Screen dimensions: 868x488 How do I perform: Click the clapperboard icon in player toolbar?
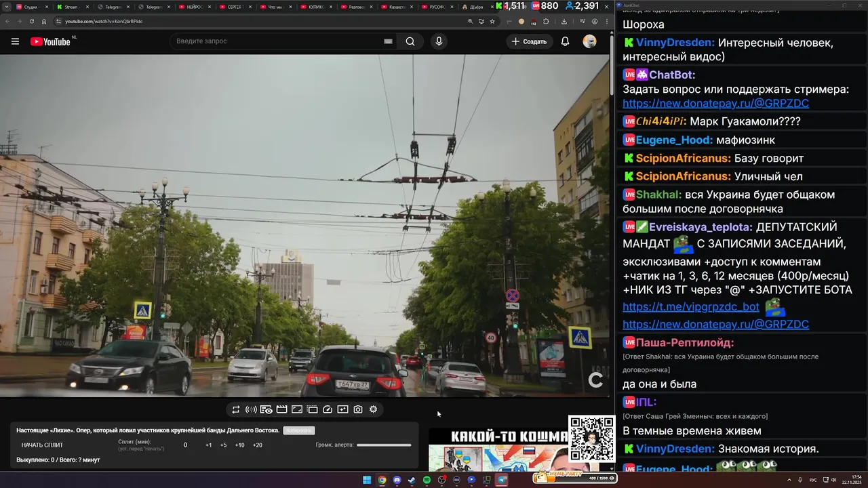pyautogui.click(x=281, y=409)
